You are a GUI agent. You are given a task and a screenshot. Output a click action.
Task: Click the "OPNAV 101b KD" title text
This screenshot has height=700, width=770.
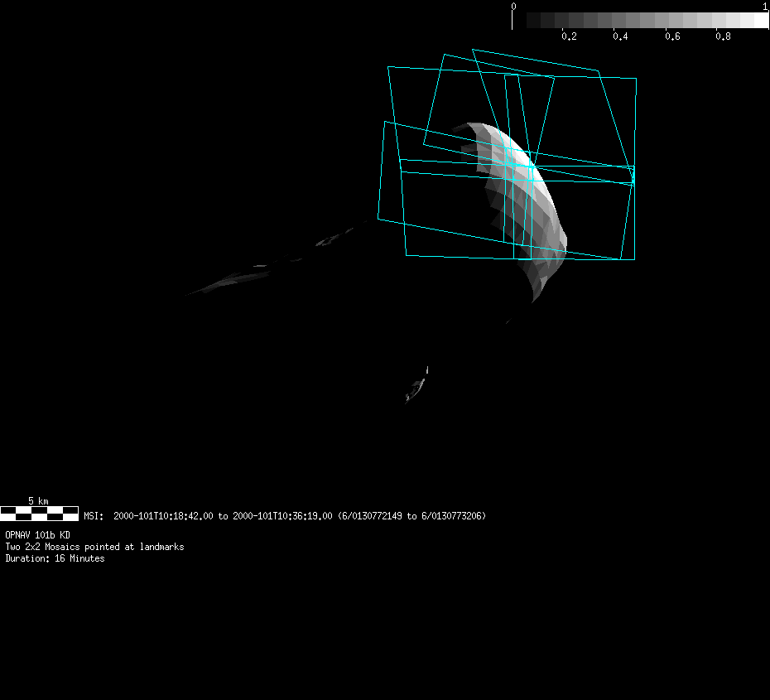37,535
